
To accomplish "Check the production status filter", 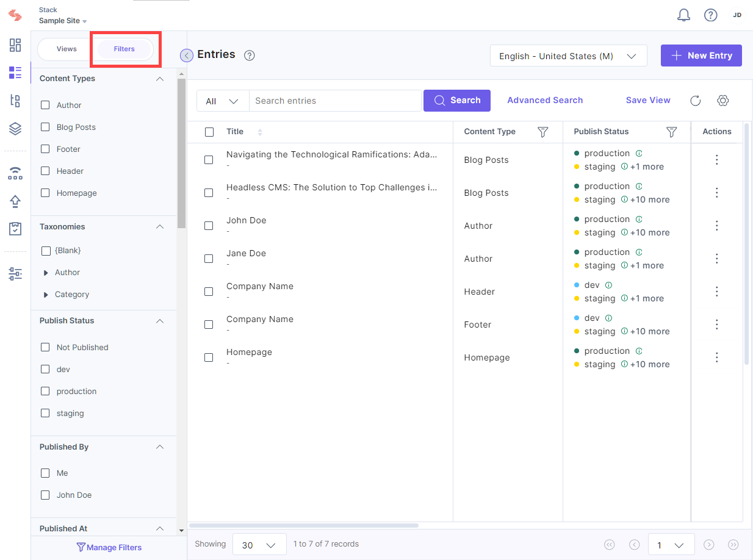I will [x=45, y=391].
